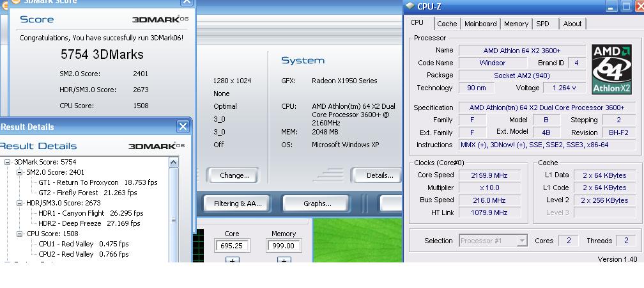Click the Result Details scrollbar thumb
Screen dimensions: 644x288
pyautogui.click(x=173, y=221)
